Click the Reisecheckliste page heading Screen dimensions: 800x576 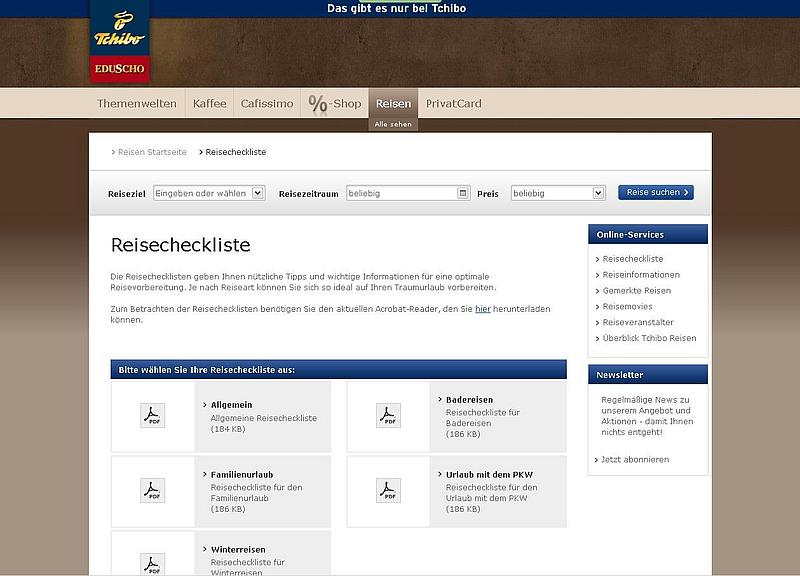click(x=181, y=245)
